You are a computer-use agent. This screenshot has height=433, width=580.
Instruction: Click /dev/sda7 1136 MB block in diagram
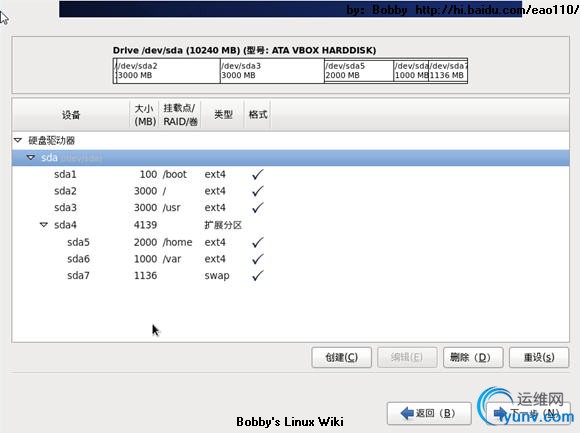(x=448, y=71)
